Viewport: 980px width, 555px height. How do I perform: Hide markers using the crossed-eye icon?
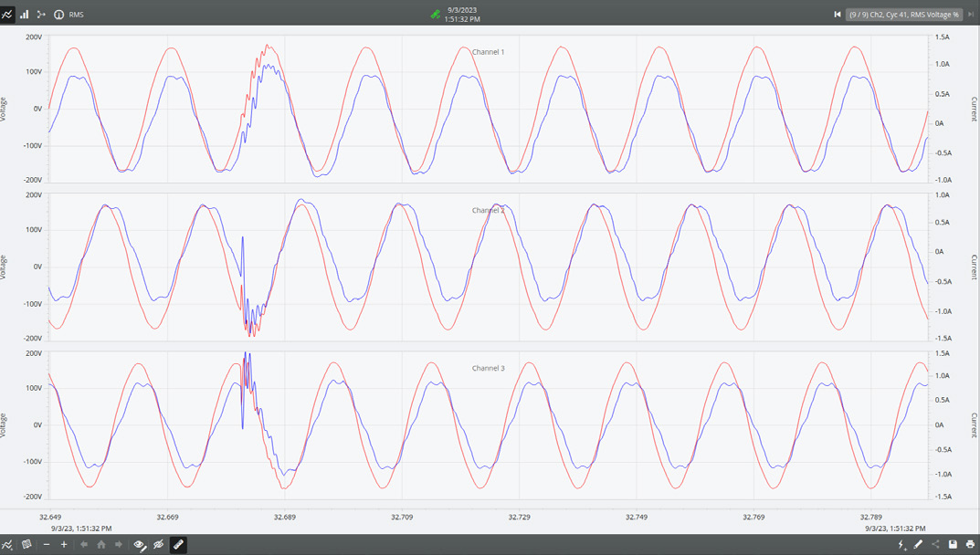[x=156, y=545]
